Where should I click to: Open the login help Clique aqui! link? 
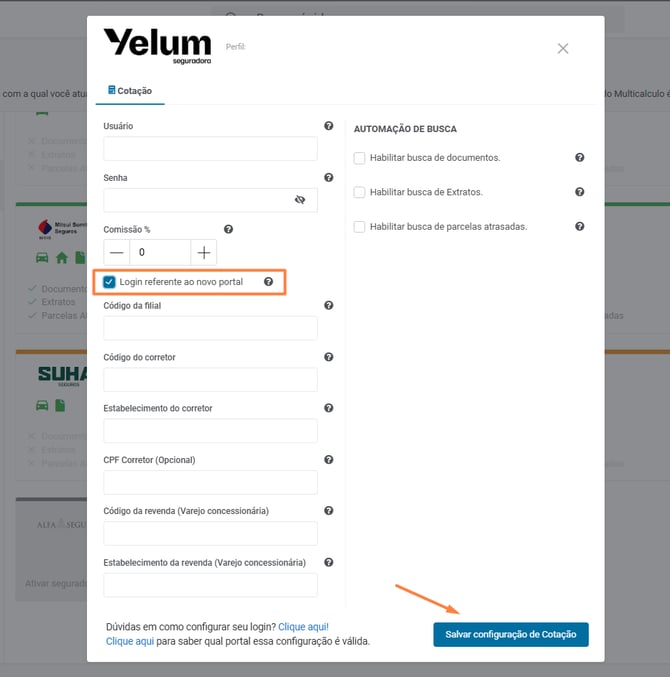coord(303,626)
